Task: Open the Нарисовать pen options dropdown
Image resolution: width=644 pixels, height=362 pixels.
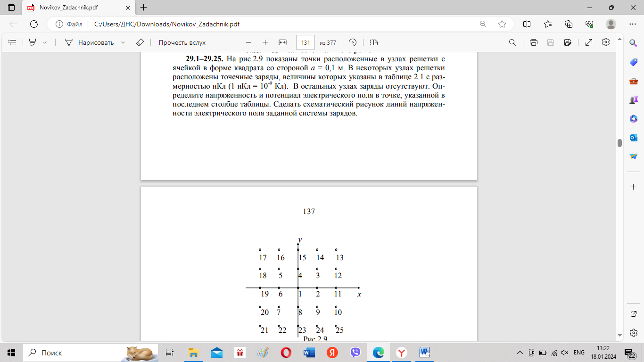Action: click(x=123, y=42)
